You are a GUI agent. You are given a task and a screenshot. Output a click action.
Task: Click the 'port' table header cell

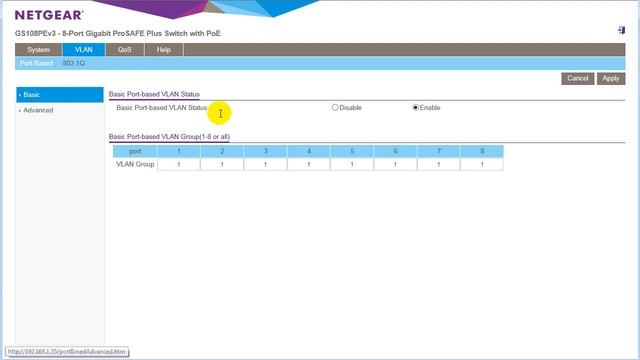coord(135,151)
